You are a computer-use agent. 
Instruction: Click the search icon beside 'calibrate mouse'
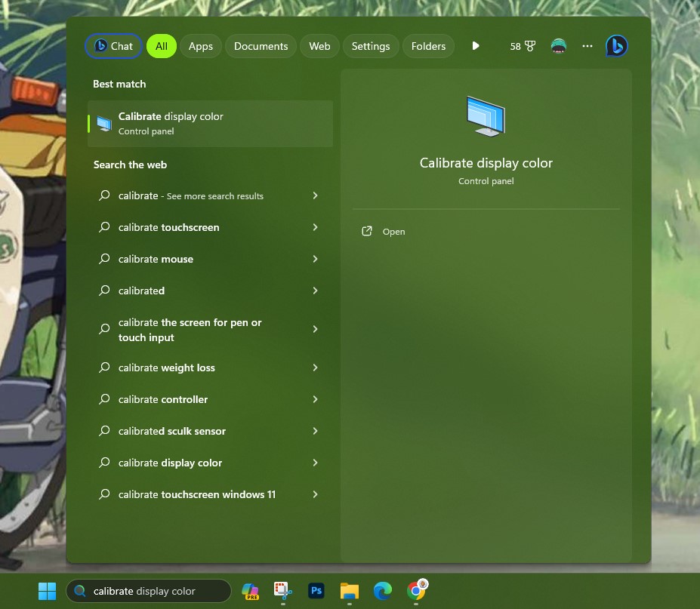click(x=104, y=259)
